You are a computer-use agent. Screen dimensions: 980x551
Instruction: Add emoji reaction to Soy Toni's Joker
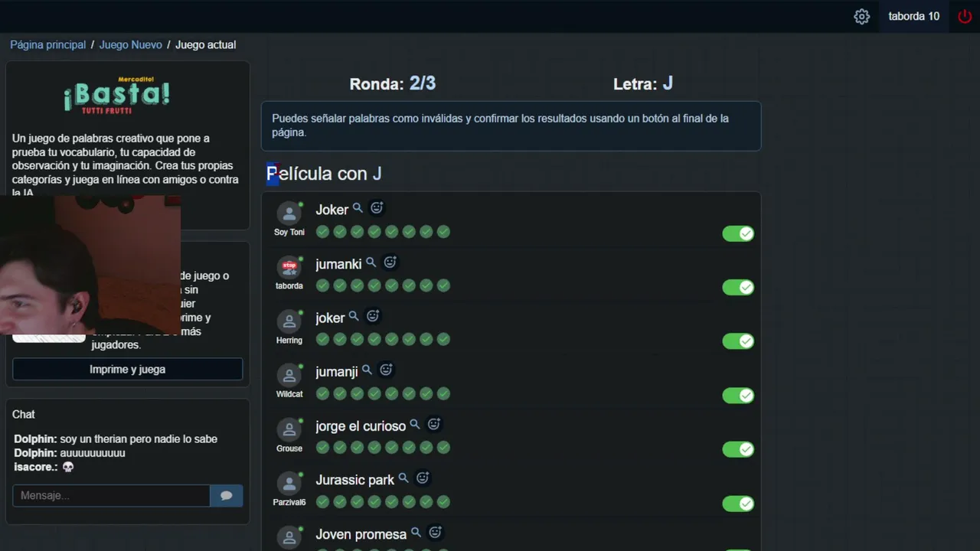377,208
